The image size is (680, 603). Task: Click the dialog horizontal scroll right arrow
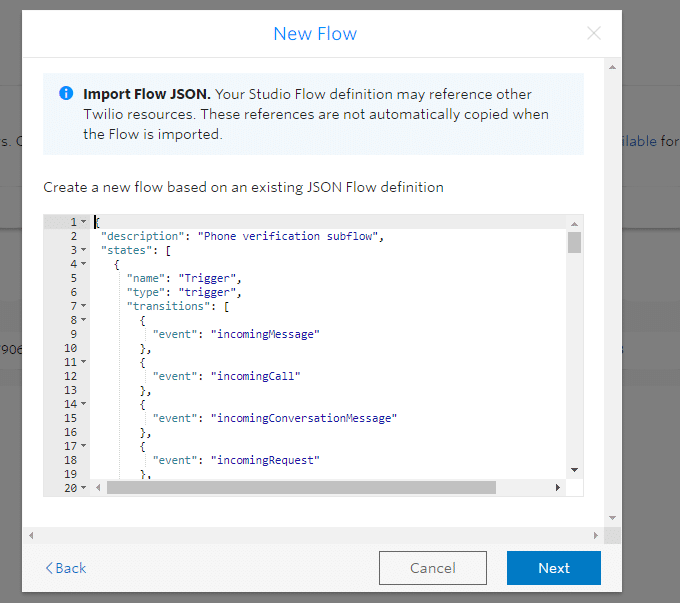pos(595,535)
